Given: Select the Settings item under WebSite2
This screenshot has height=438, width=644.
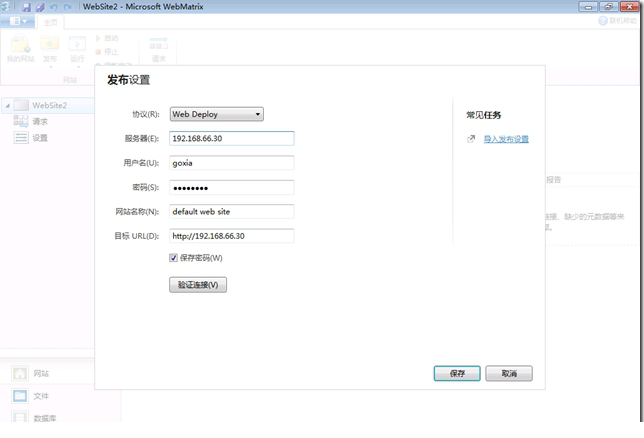Looking at the screenshot, I should pyautogui.click(x=30, y=138).
